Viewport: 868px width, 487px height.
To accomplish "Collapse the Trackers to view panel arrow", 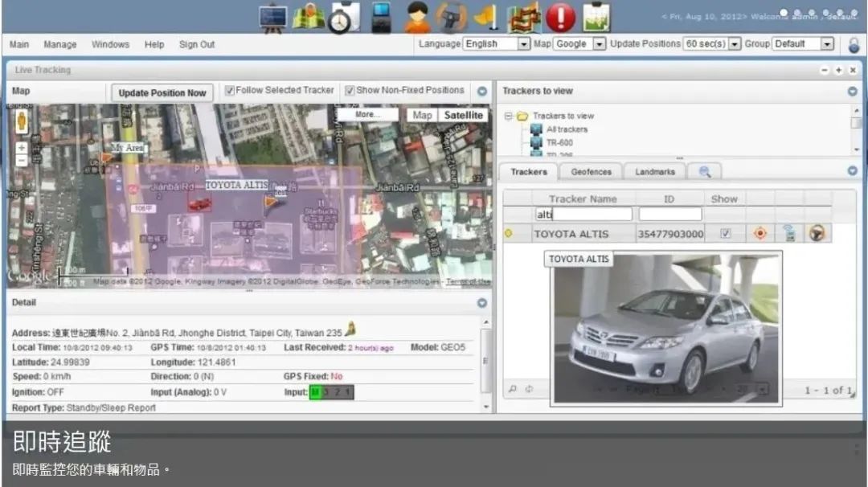I will 853,92.
